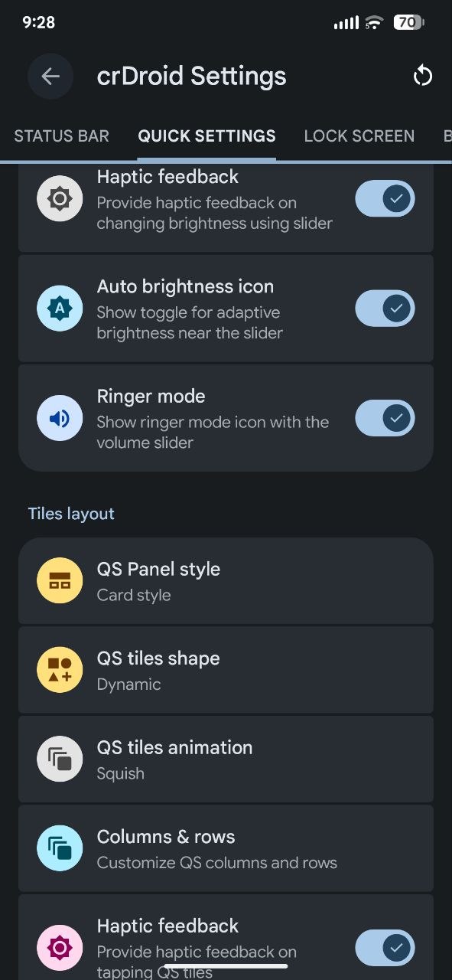
Task: Tap the Ringer mode speaker icon
Action: tap(60, 418)
